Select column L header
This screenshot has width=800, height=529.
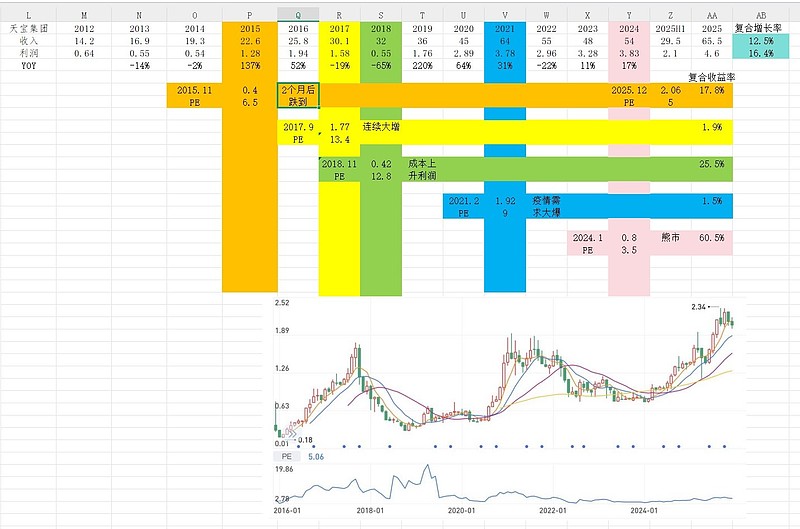(x=28, y=15)
